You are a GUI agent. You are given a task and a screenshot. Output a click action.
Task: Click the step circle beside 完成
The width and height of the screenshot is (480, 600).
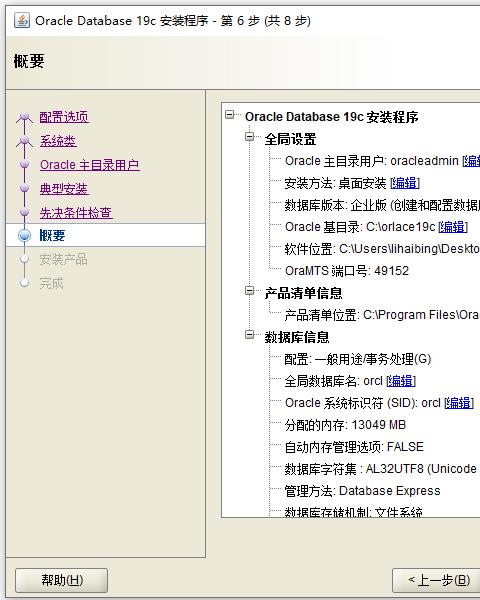point(24,283)
